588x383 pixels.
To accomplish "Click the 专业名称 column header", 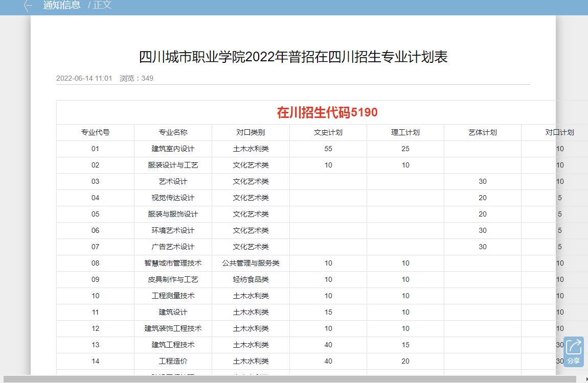I will pos(173,133).
